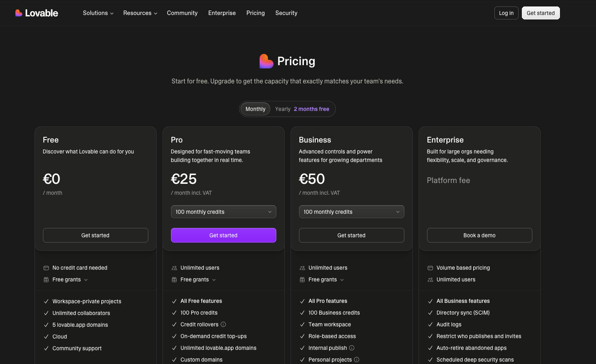596x364 pixels.
Task: Open the Solutions menu
Action: click(98, 13)
